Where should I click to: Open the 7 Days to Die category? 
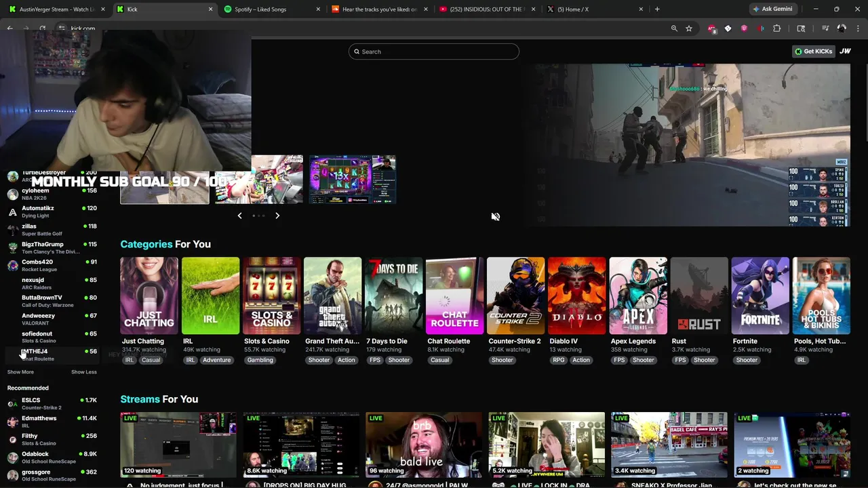pyautogui.click(x=393, y=296)
